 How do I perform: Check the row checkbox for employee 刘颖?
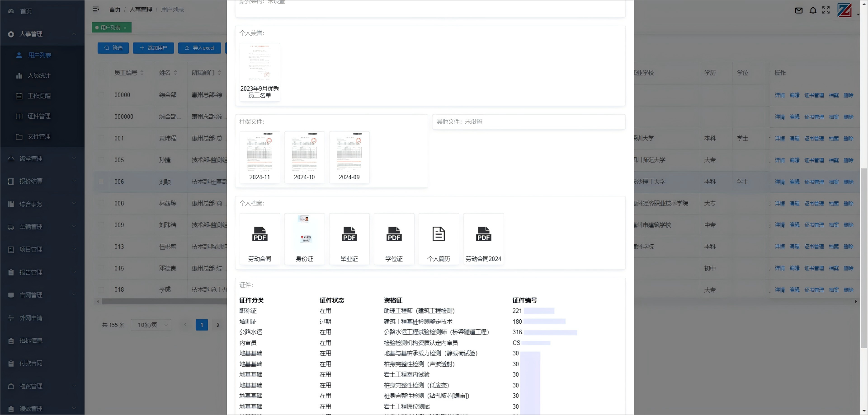tap(100, 182)
